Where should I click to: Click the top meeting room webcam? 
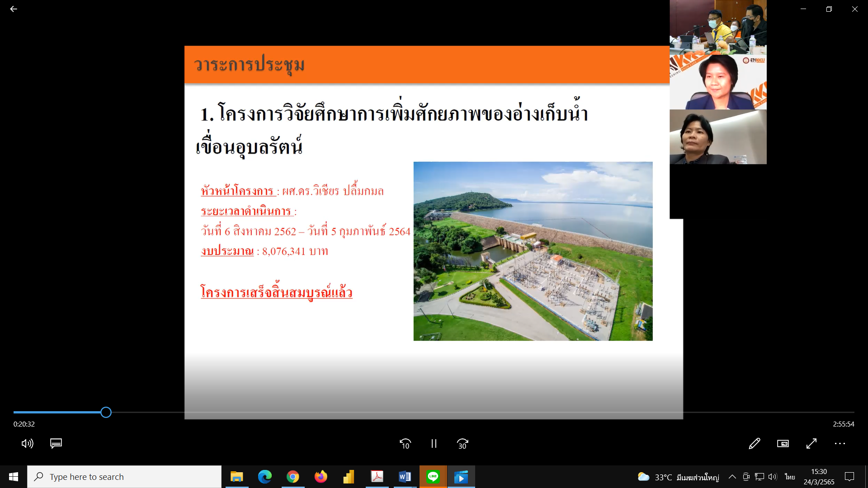pos(718,27)
